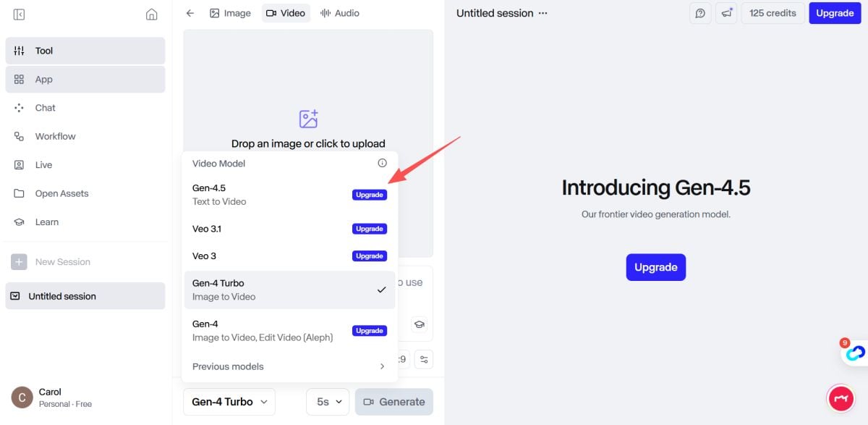The image size is (868, 425).
Task: Select Gen-4 Turbo model option
Action: tap(289, 290)
